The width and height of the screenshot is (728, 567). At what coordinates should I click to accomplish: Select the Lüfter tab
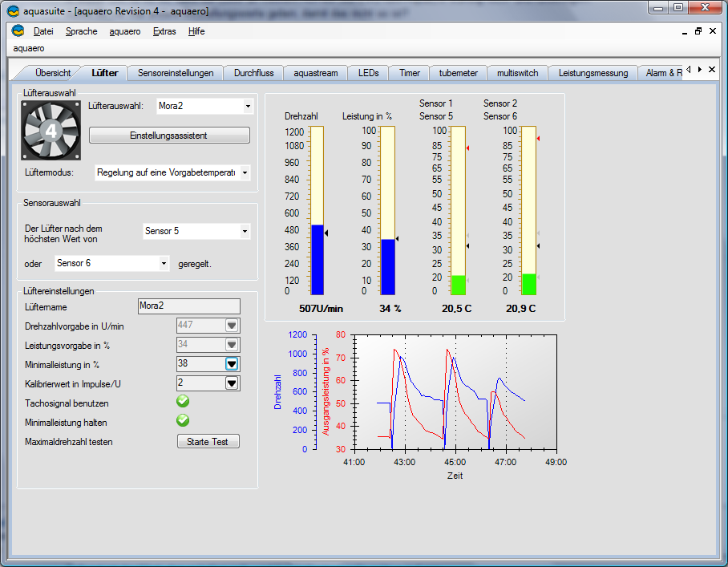(x=104, y=73)
